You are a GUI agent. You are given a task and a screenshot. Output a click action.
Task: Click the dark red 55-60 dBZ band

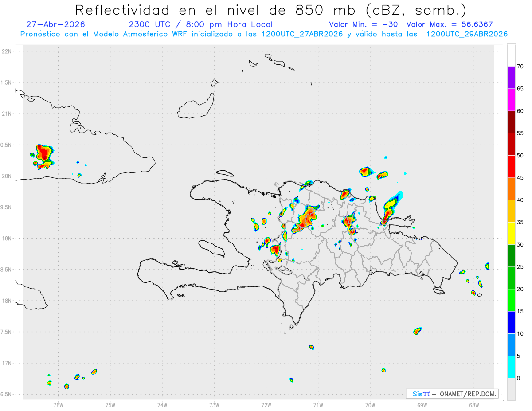pos(511,122)
